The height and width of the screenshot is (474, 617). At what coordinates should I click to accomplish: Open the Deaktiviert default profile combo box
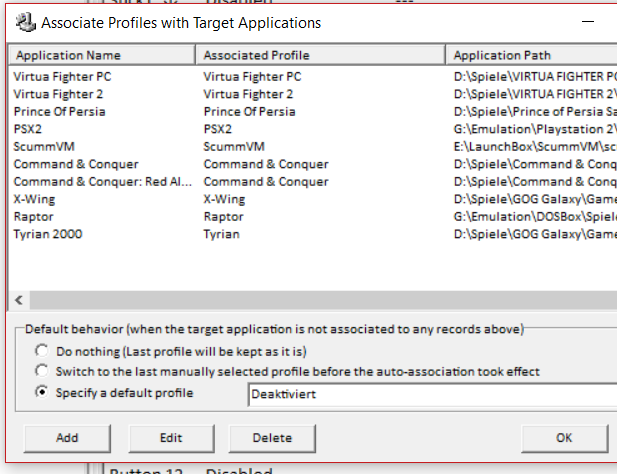(433, 395)
